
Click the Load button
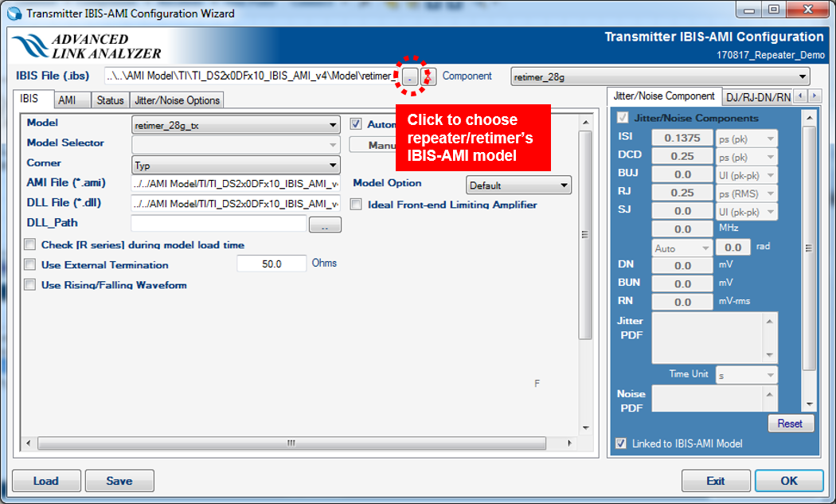pos(46,481)
